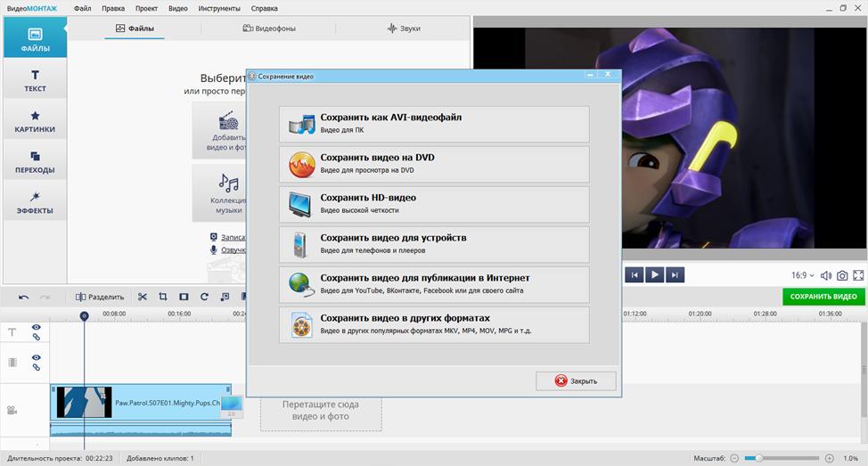The image size is (868, 466).
Task: Toggle the link icon on overlay track
Action: pyautogui.click(x=36, y=367)
